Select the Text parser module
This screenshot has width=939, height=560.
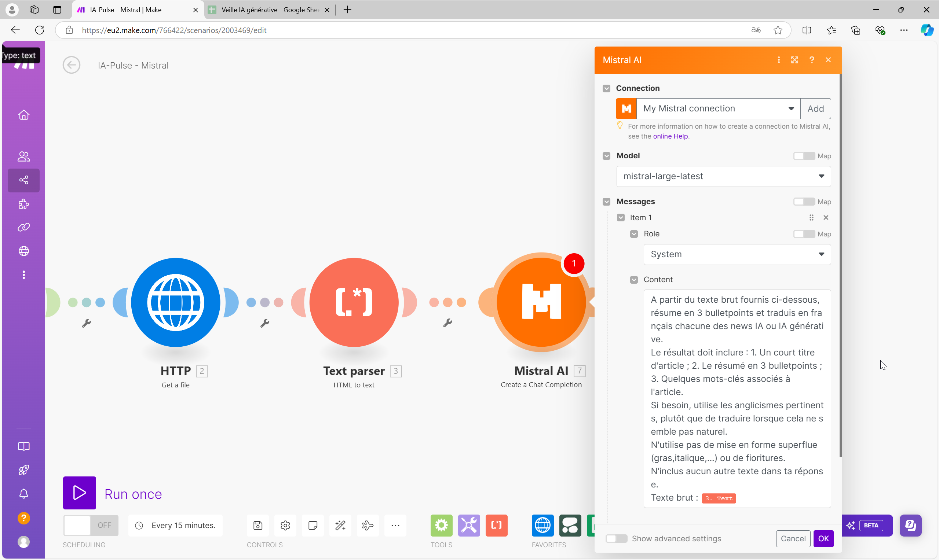pyautogui.click(x=354, y=302)
